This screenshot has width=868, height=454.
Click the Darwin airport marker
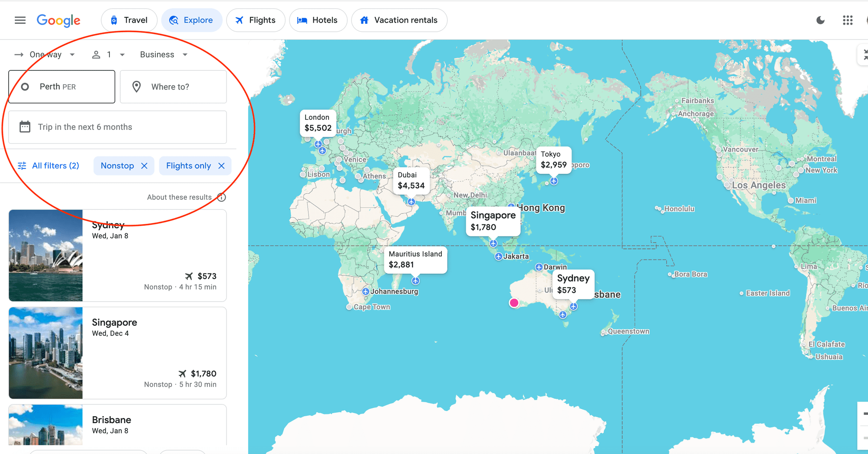tap(539, 267)
